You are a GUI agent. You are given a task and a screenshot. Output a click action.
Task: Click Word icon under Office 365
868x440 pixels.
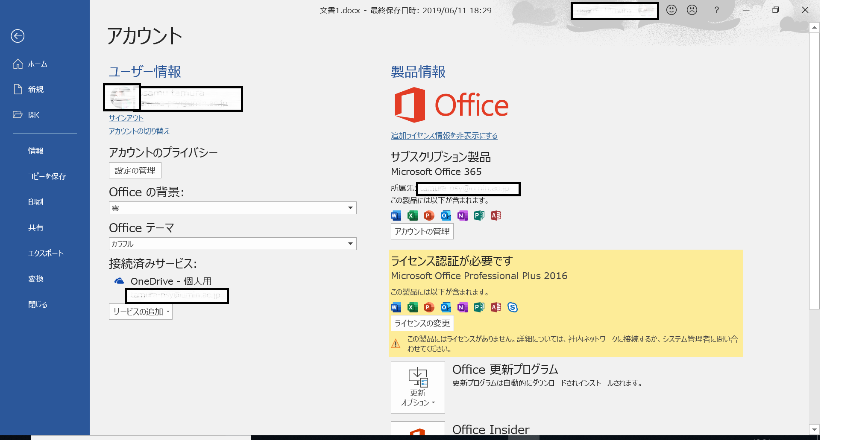point(396,216)
